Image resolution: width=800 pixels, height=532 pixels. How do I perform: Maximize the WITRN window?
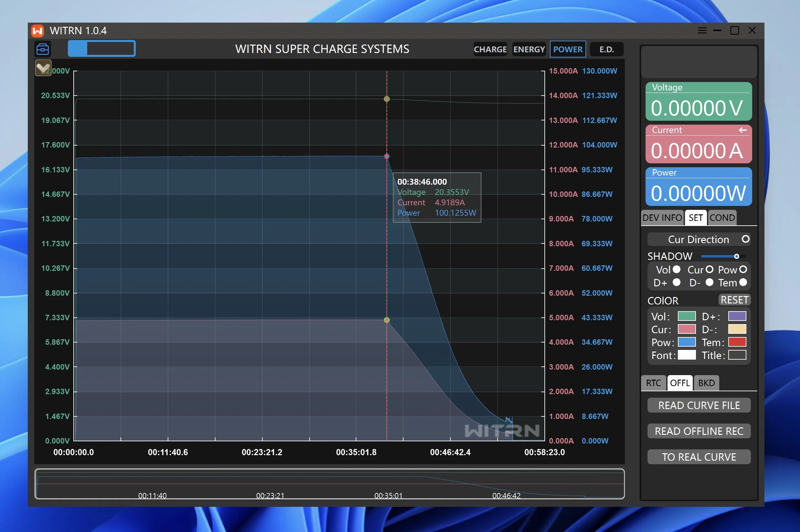coord(734,31)
